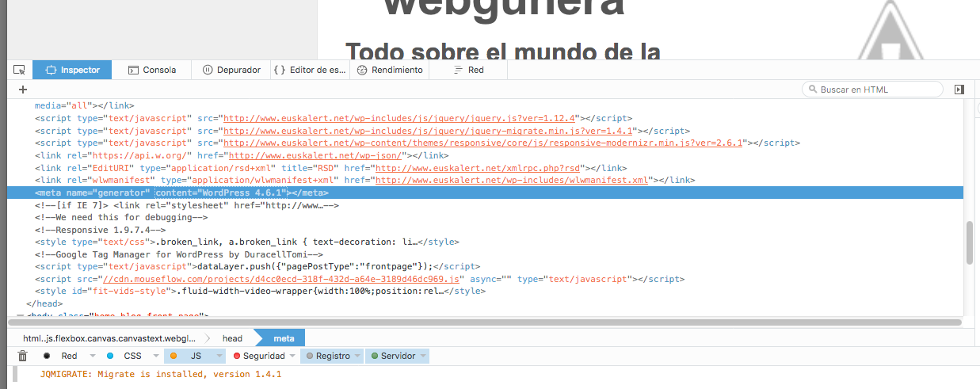Select the media="all" link line
This screenshot has width=980, height=389.
(85, 105)
